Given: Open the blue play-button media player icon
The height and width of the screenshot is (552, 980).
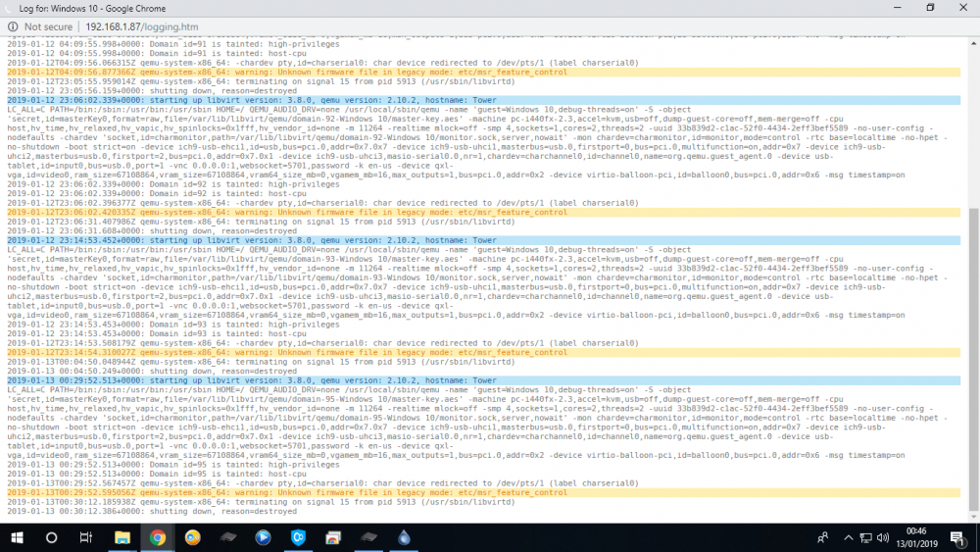Looking at the screenshot, I should [263, 537].
